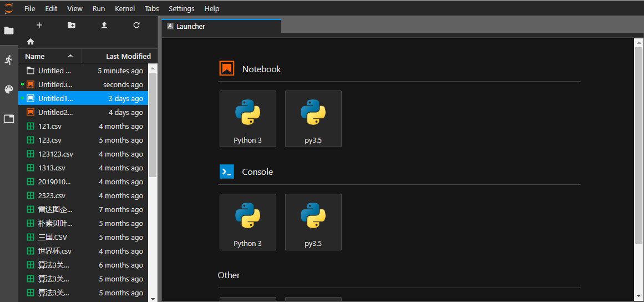The height and width of the screenshot is (302, 644).
Task: Click the 'Other' section heading
Action: (x=229, y=275)
